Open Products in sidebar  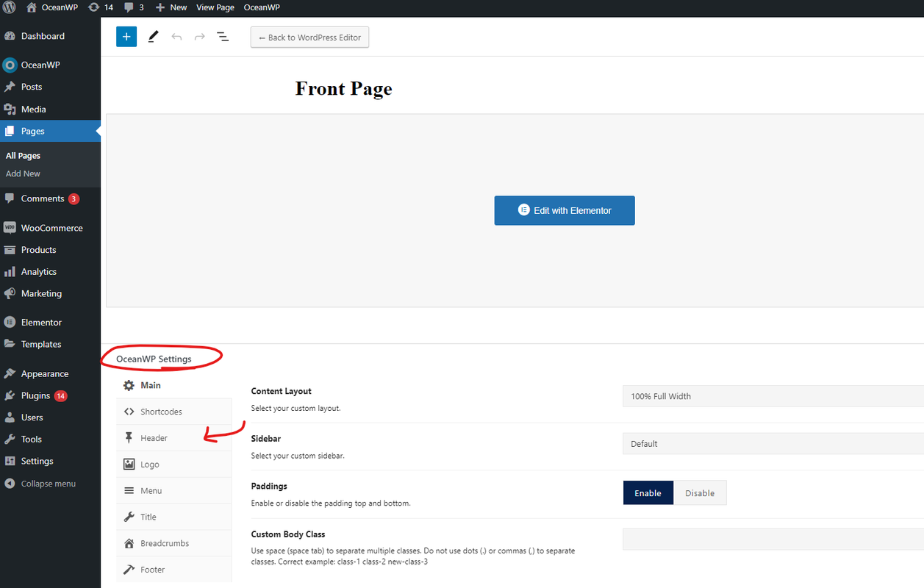click(50, 250)
